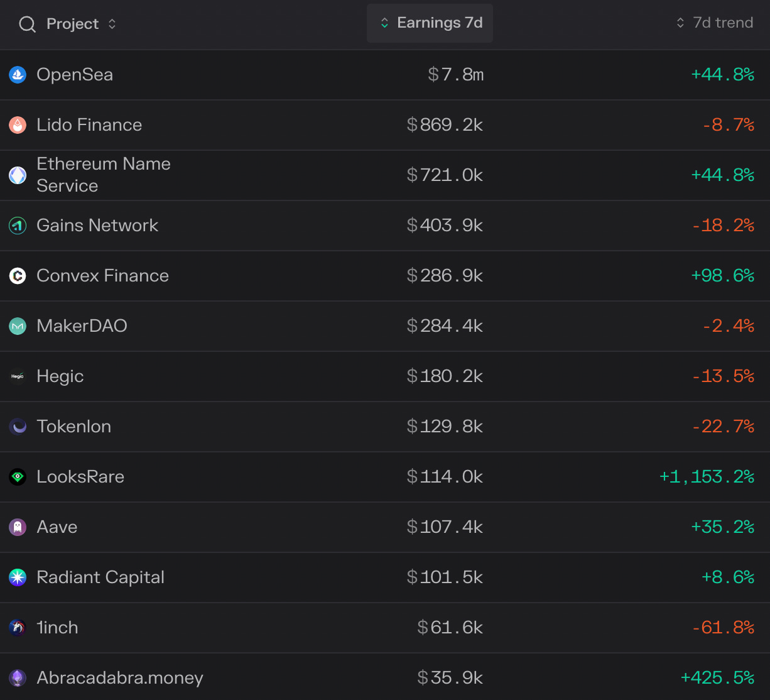
Task: Click the +8.6% trend value
Action: tap(728, 577)
